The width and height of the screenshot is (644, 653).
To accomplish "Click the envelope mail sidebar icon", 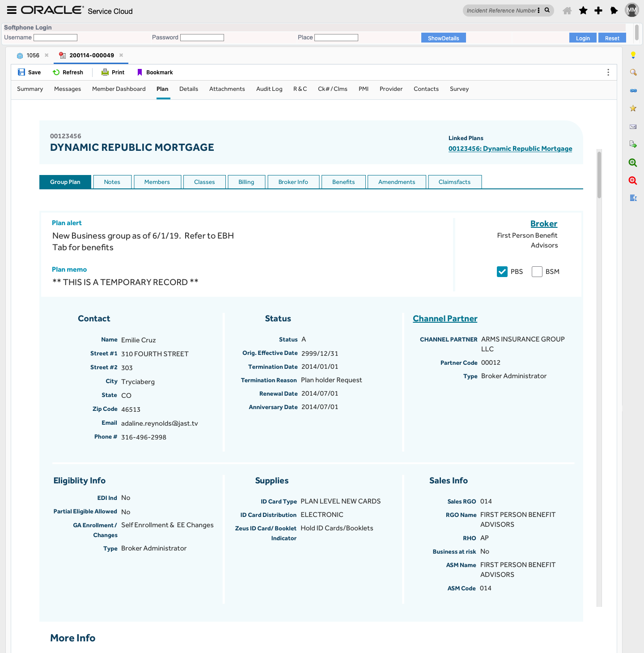I will tap(633, 127).
